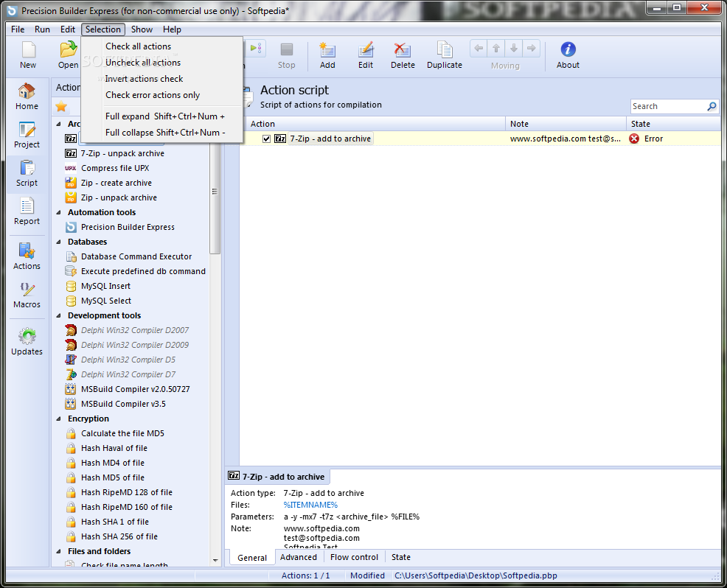This screenshot has height=588, width=727.
Task: Click the red Error state icon
Action: (634, 139)
